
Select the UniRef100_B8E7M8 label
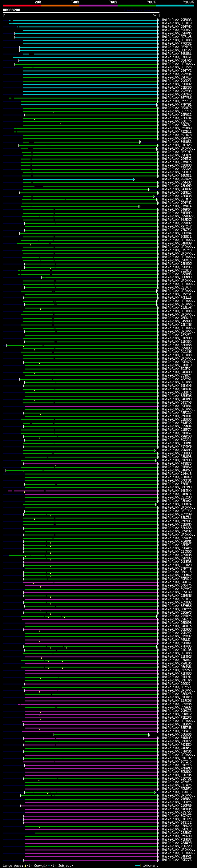pos(177,728)
